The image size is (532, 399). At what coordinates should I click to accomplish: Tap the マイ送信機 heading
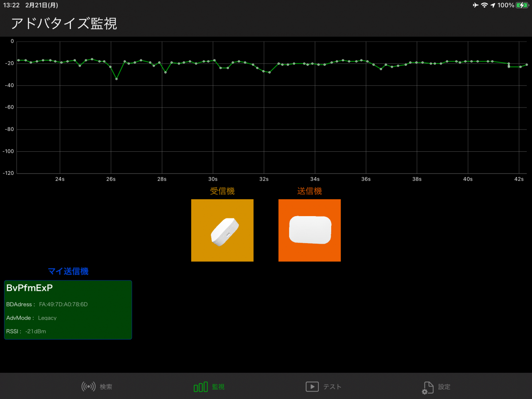pyautogui.click(x=68, y=271)
